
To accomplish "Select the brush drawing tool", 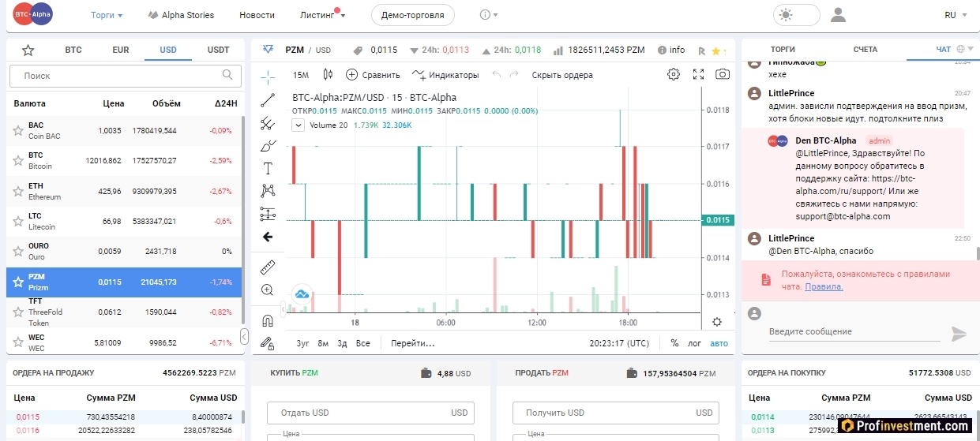I will coord(268,146).
